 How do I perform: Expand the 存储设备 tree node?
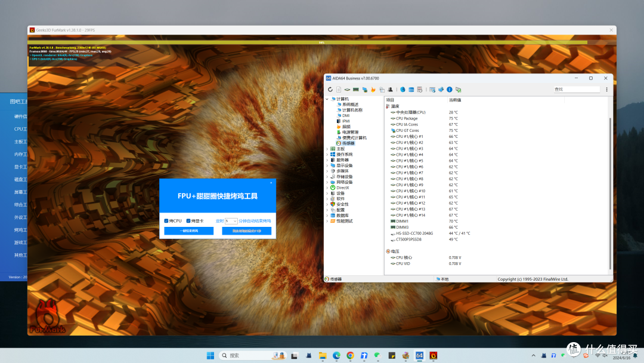tap(327, 177)
